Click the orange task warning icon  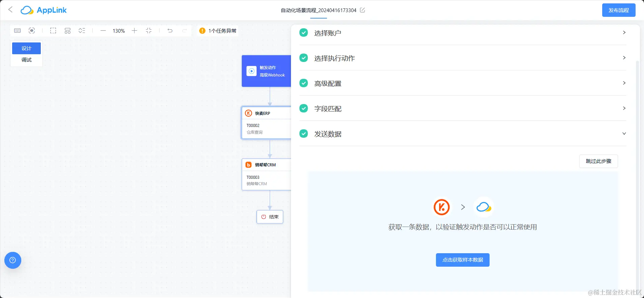click(202, 31)
